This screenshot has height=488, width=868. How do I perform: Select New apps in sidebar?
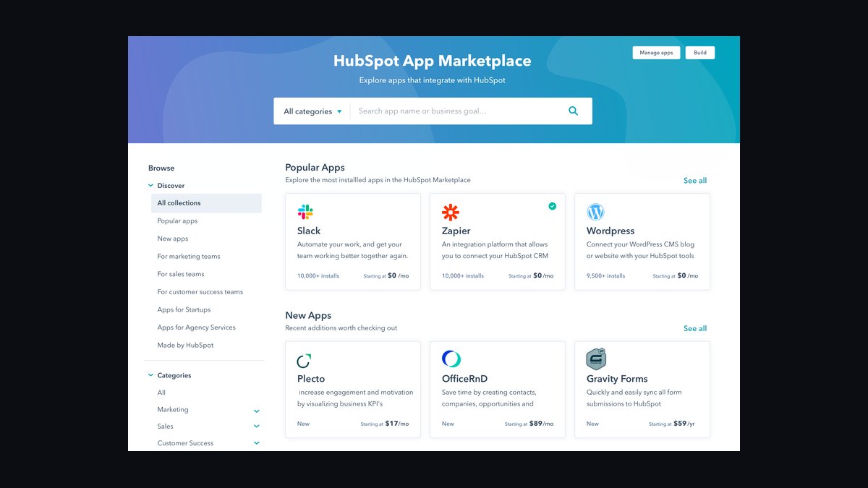point(173,239)
